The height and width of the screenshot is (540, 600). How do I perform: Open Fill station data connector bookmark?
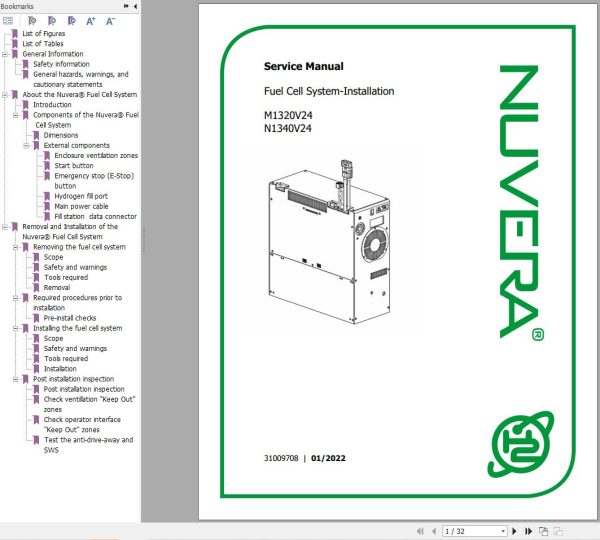tap(96, 216)
